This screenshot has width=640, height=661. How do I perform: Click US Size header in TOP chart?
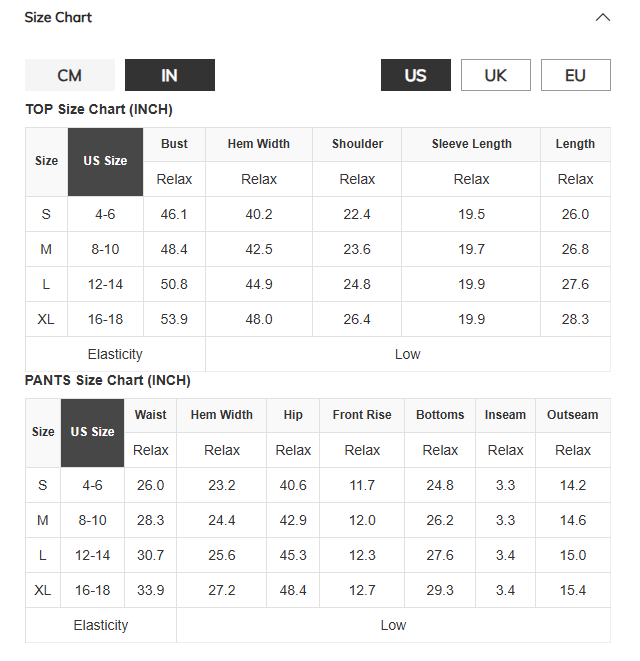(105, 162)
